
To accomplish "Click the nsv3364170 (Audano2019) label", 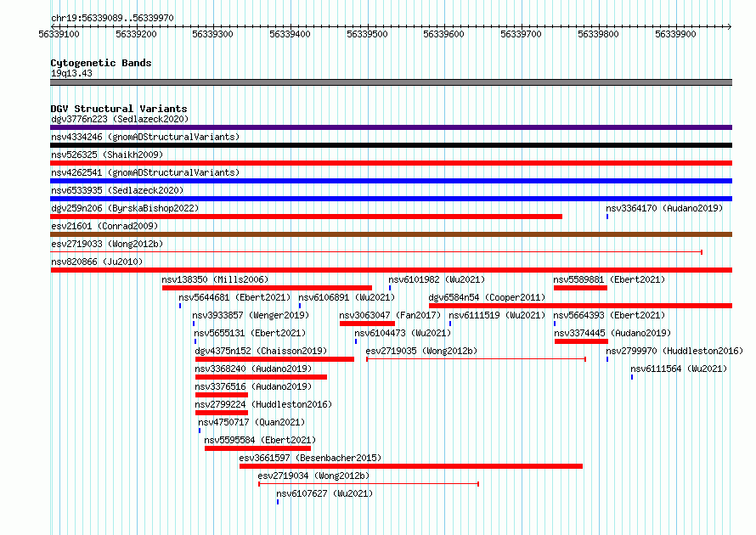I will [x=664, y=208].
